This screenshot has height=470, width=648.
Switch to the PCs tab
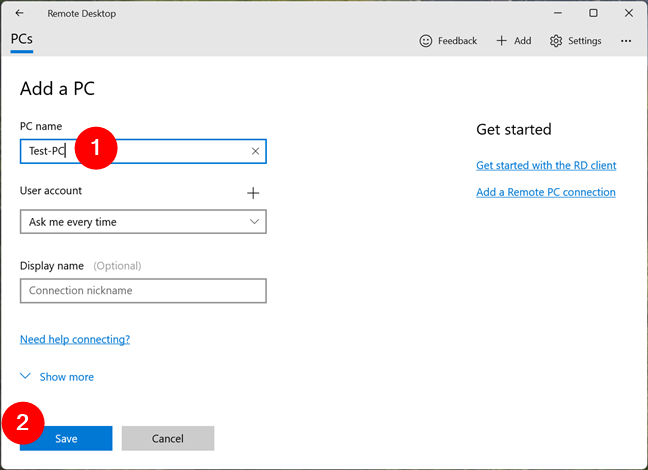tap(22, 40)
